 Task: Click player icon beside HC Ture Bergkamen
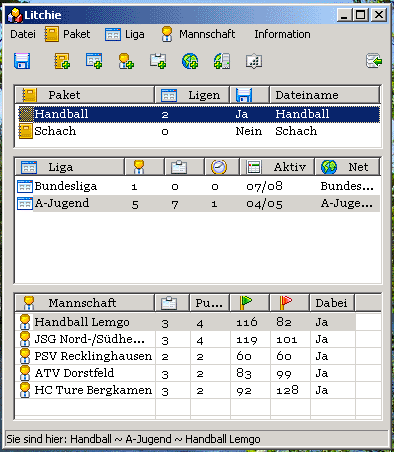coord(25,390)
